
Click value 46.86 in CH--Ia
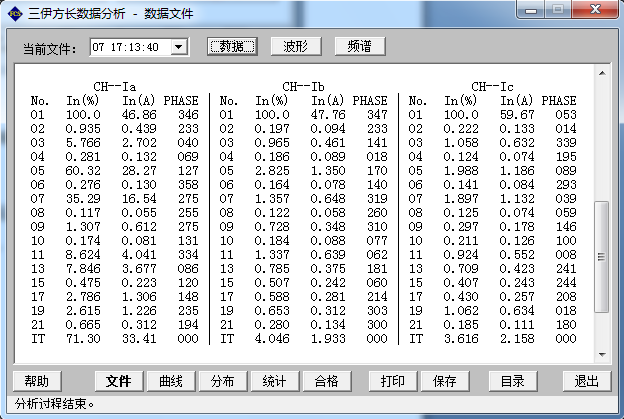click(139, 115)
